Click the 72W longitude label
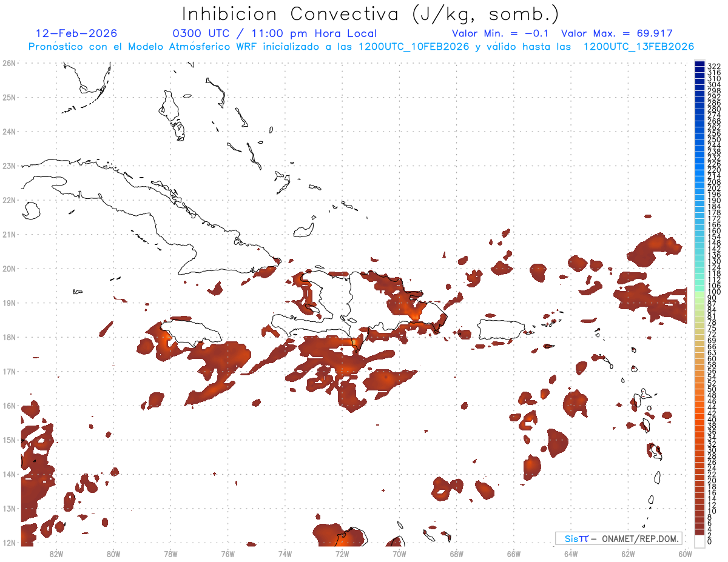The width and height of the screenshot is (728, 562). [342, 554]
